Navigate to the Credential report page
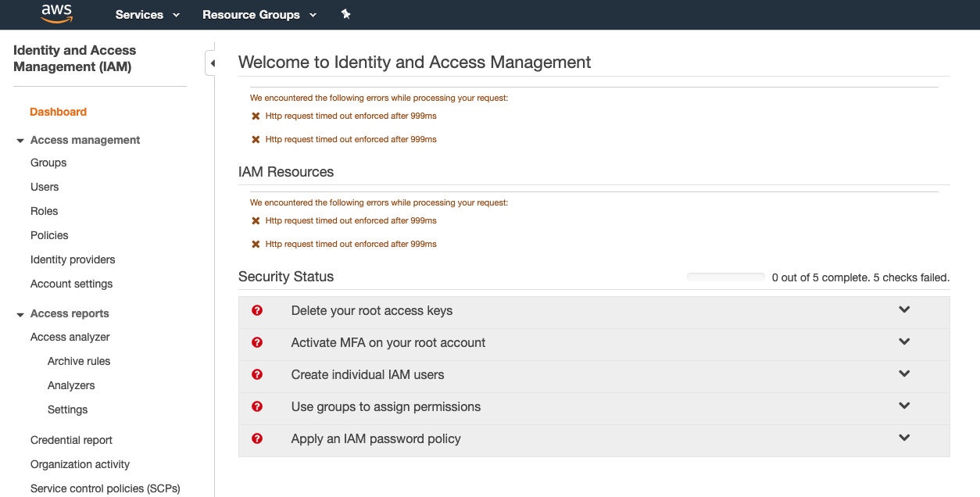The height and width of the screenshot is (497, 980). [71, 440]
